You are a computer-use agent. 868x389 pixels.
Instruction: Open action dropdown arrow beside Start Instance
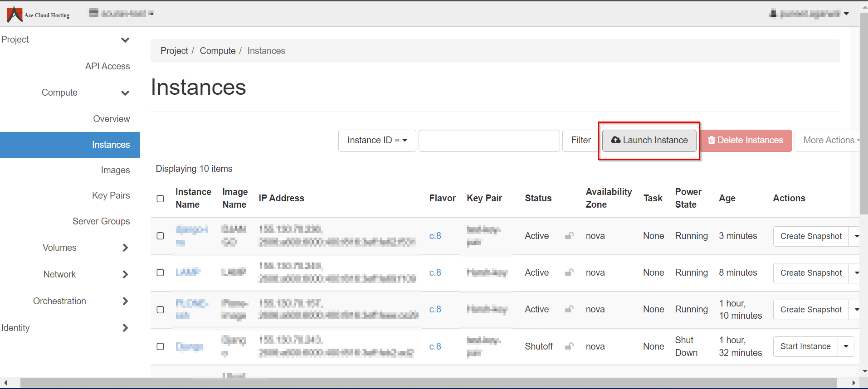tap(846, 346)
